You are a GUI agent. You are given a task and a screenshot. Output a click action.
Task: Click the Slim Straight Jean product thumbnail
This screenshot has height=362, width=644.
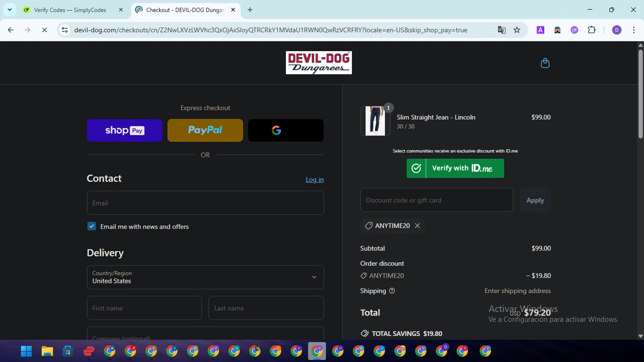coord(375,121)
